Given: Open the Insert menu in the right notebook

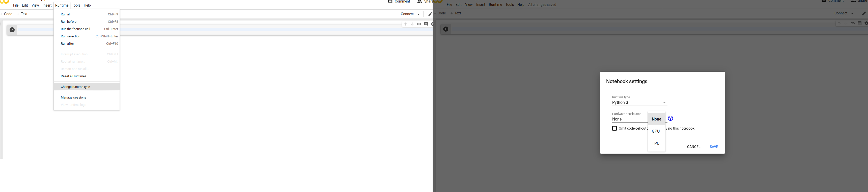Looking at the screenshot, I should coord(481,5).
